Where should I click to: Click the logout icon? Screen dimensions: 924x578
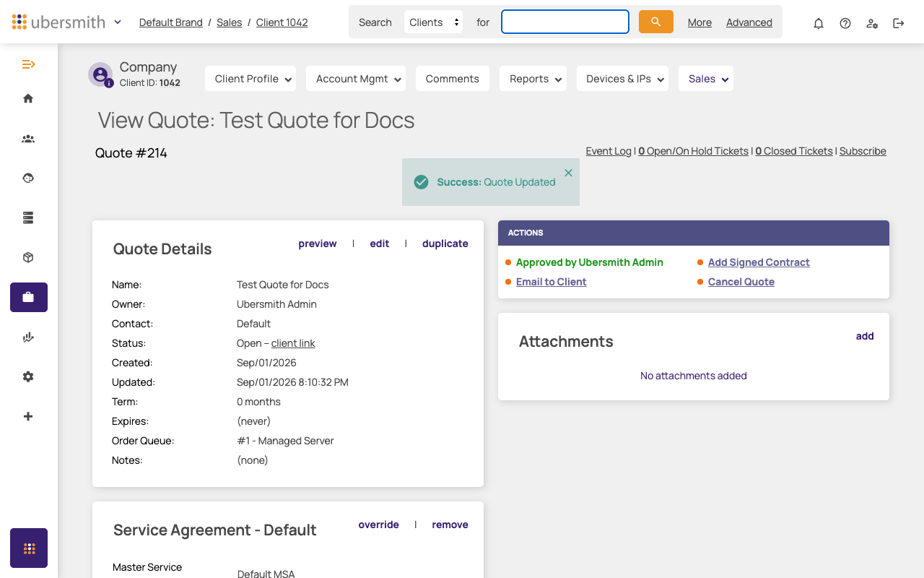[899, 23]
